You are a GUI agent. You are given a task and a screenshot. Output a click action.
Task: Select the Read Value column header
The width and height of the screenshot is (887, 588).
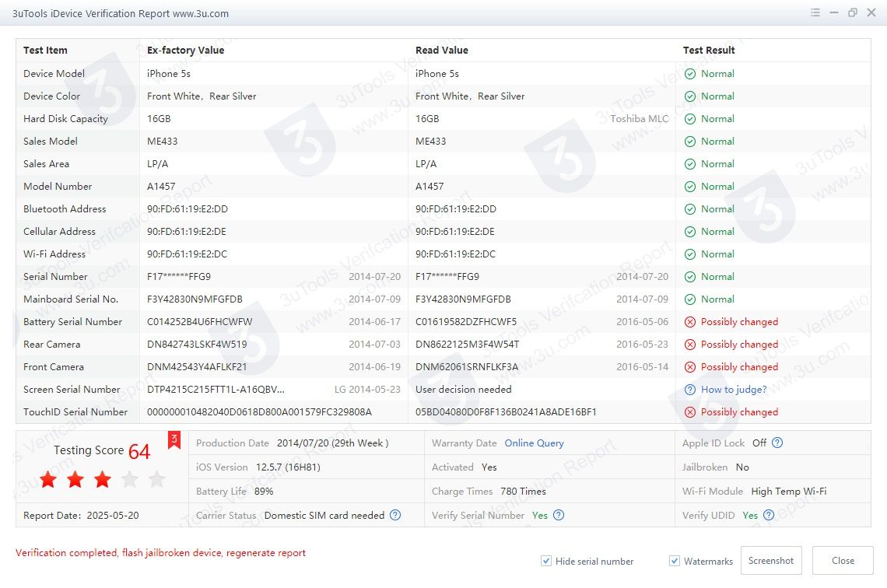click(442, 51)
